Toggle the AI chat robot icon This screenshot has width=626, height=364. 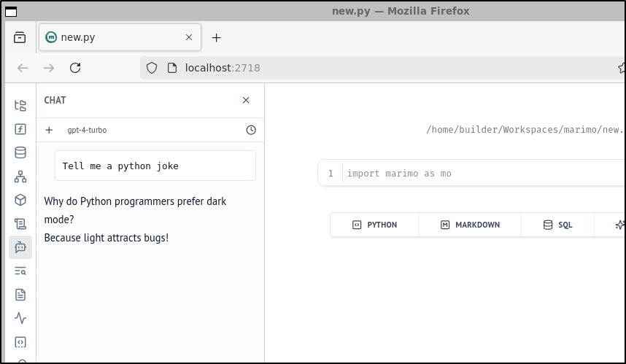pyautogui.click(x=20, y=247)
